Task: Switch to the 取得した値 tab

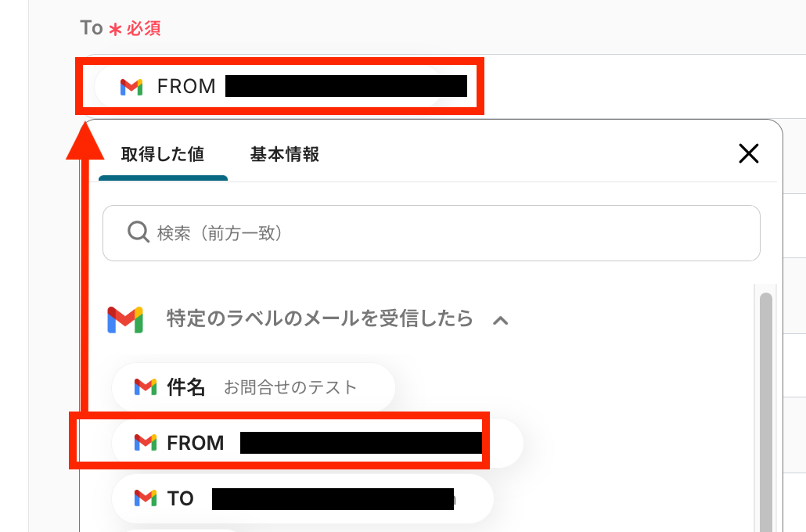Action: pyautogui.click(x=163, y=154)
